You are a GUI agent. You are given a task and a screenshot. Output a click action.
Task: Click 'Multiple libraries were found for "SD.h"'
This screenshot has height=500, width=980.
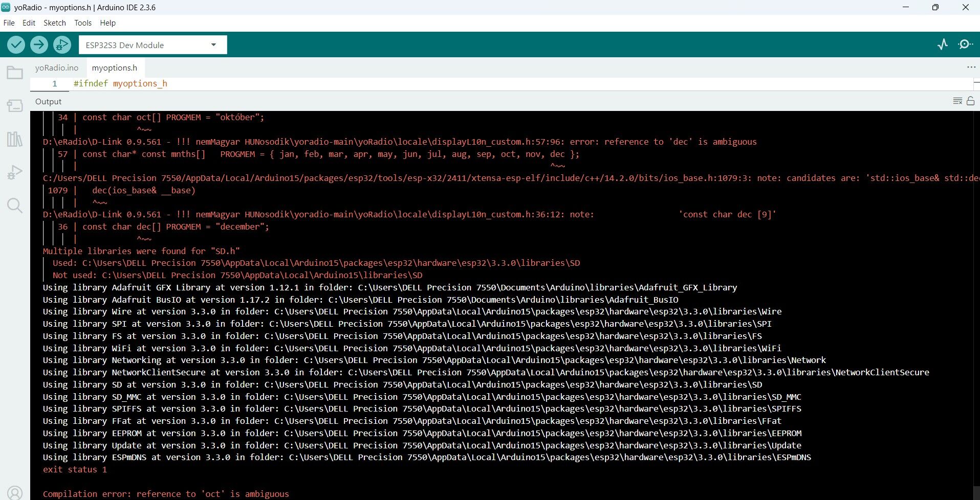(x=141, y=251)
